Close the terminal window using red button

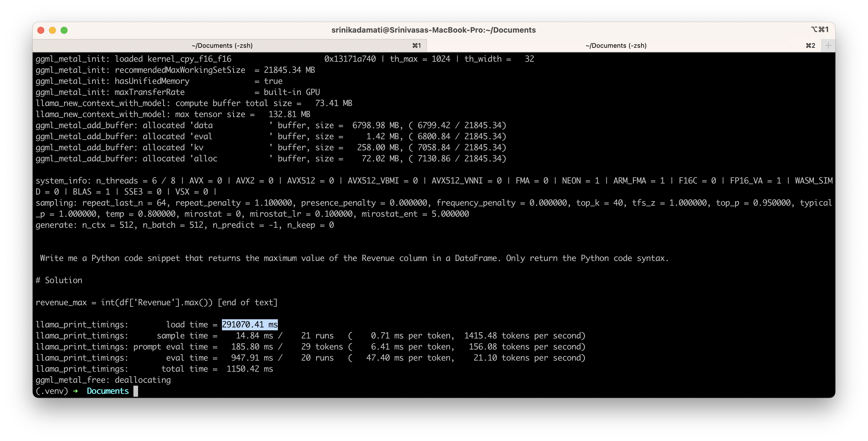[x=41, y=30]
